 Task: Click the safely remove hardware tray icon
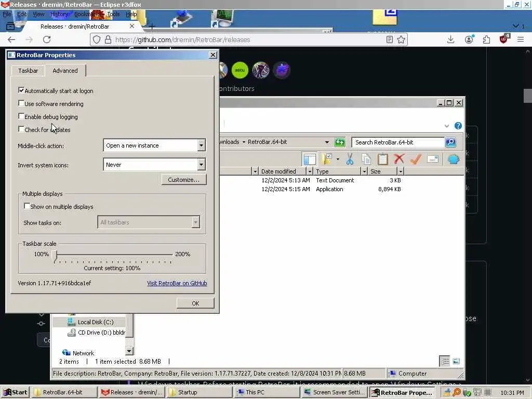pos(467,393)
